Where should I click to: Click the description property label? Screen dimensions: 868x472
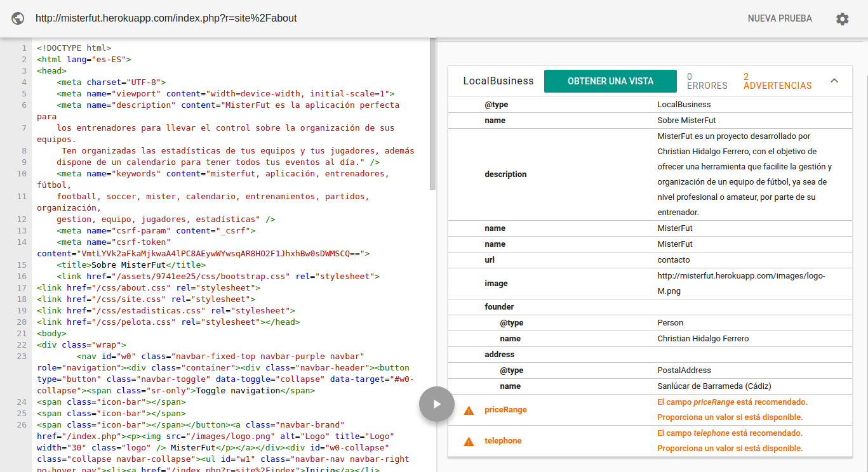[505, 174]
